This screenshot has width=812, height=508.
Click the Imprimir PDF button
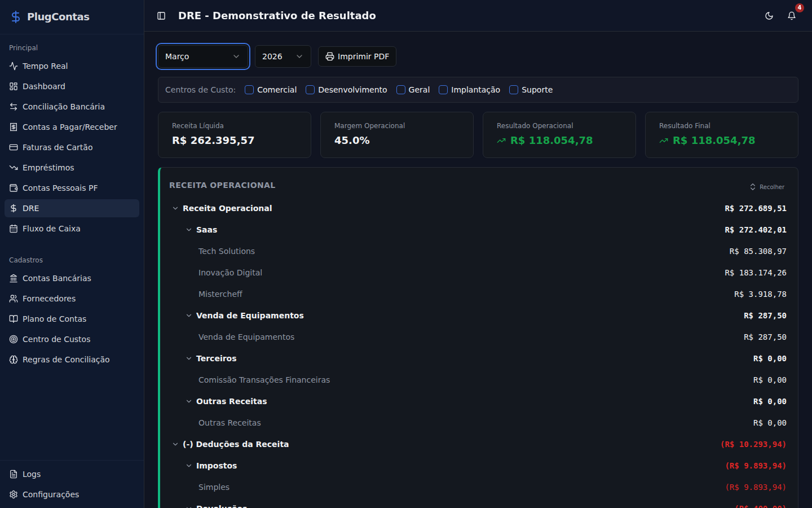(x=357, y=56)
